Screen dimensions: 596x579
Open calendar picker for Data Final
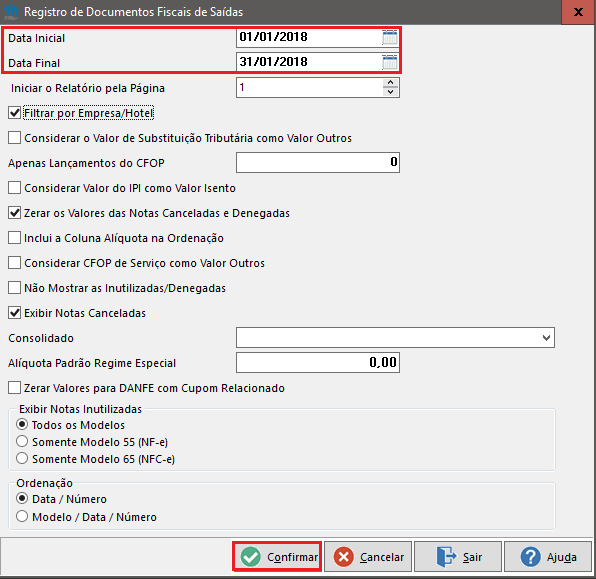click(x=390, y=62)
